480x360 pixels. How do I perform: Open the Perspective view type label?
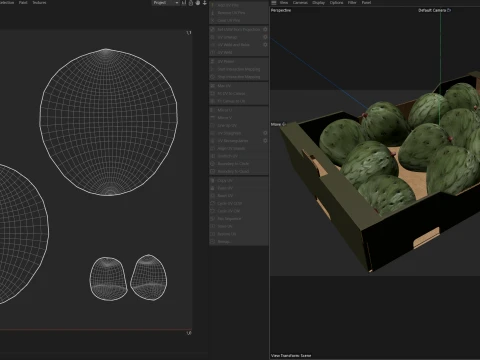281,10
